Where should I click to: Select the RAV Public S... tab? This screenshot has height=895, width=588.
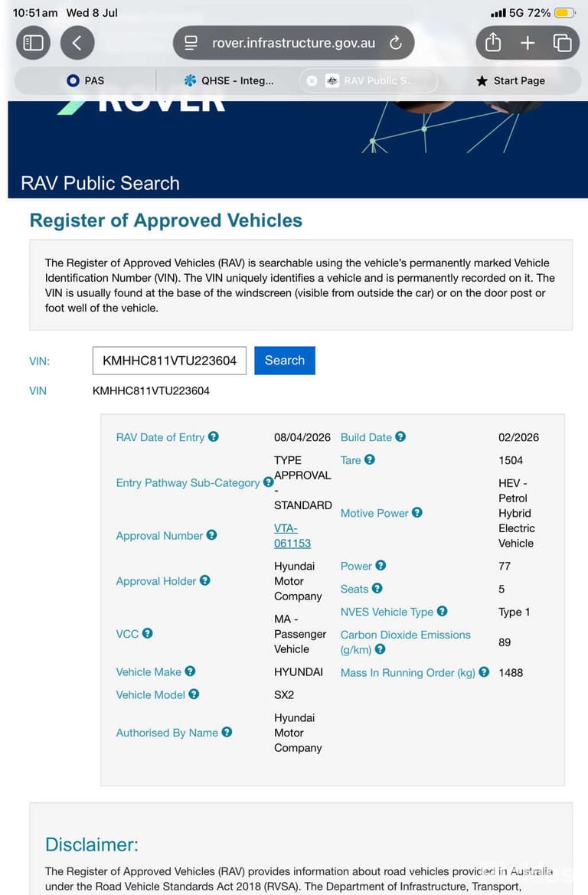(x=369, y=81)
